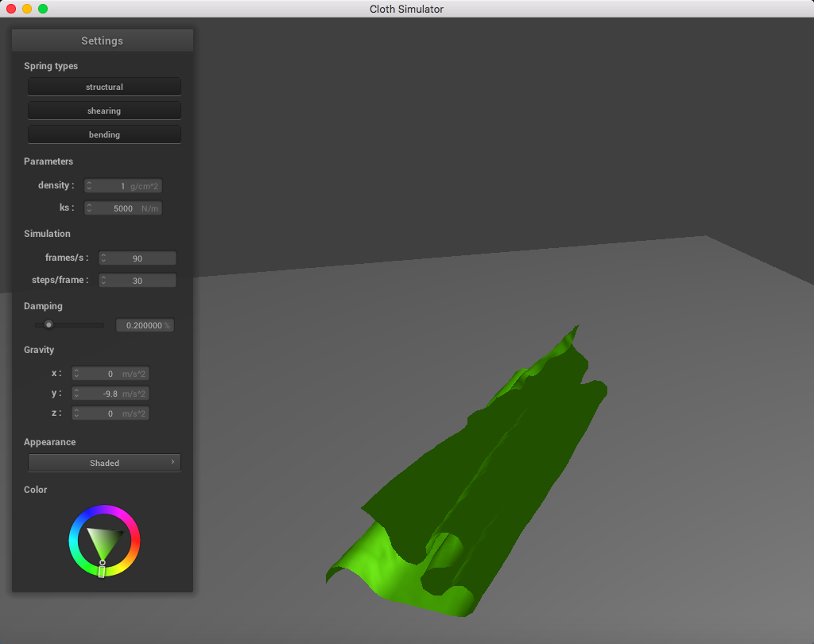Click the steps/frame value field

coord(137,281)
